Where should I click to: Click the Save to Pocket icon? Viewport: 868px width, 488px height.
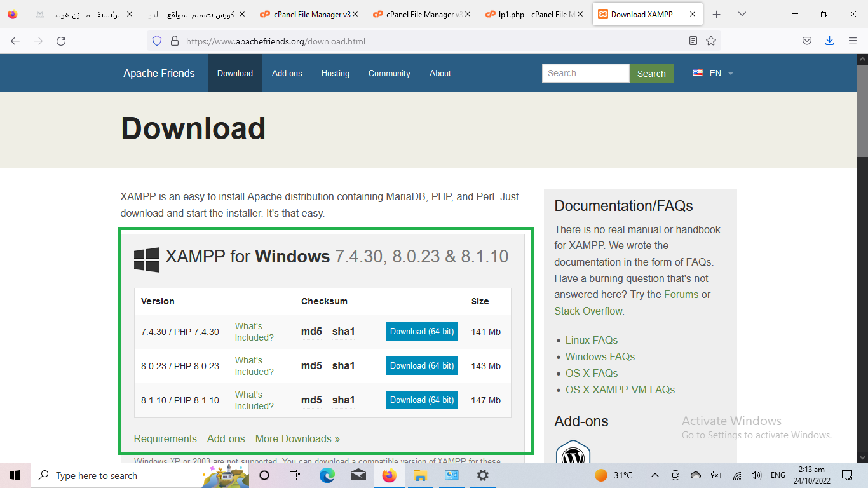coord(806,41)
